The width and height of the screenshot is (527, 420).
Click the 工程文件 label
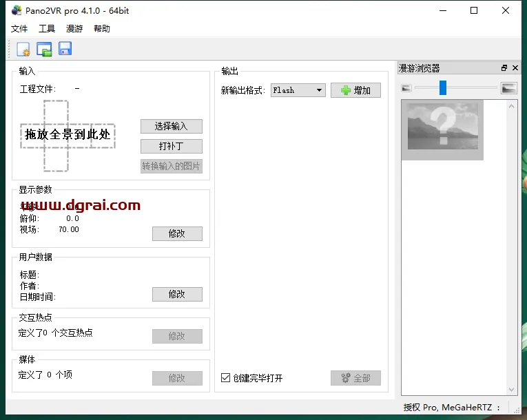(38, 89)
